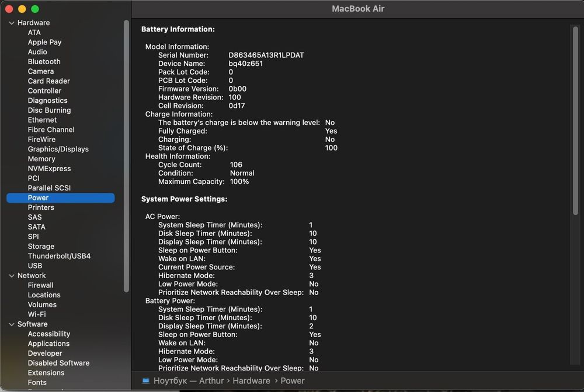The width and height of the screenshot is (584, 392).
Task: Click the main content pane scrollbar
Action: (x=575, y=120)
